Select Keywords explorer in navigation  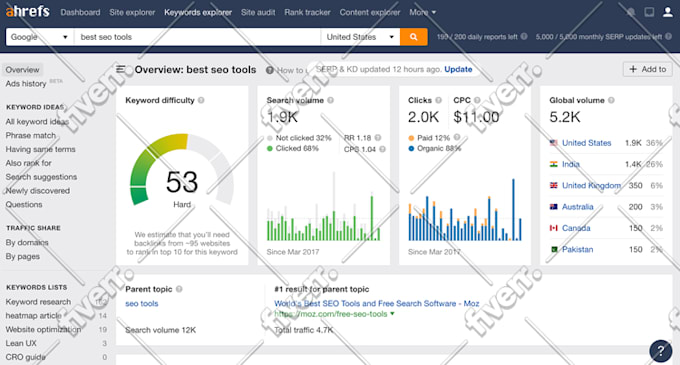pos(198,12)
